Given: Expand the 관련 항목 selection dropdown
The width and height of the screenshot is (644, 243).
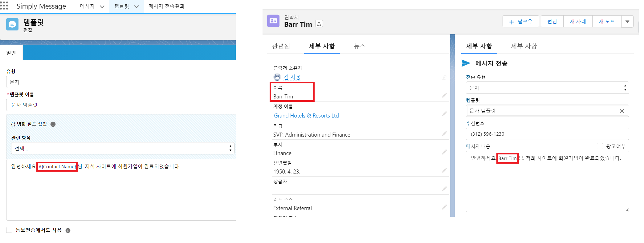Looking at the screenshot, I should point(123,149).
